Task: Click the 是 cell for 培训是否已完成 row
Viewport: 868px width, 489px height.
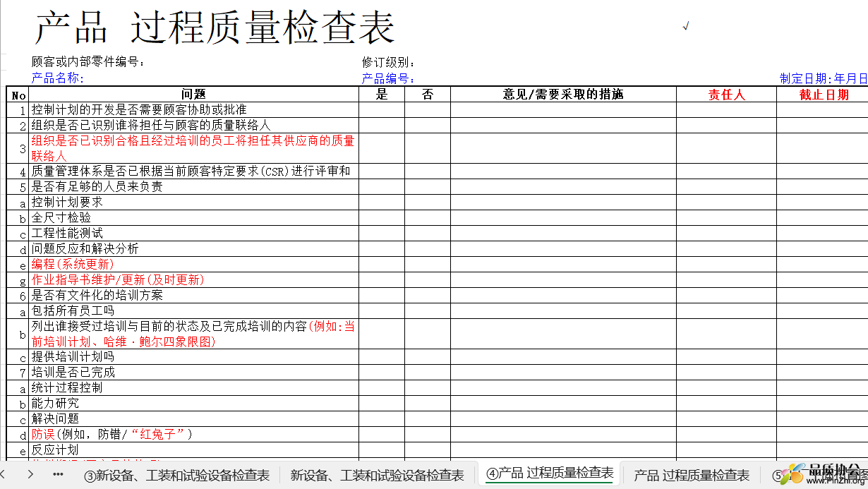Action: click(382, 373)
